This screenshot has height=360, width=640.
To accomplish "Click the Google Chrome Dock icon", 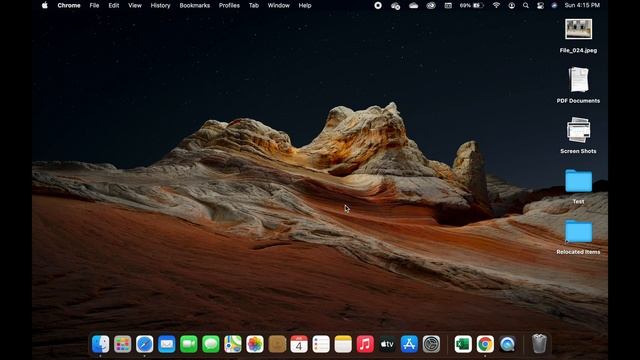I will [485, 344].
